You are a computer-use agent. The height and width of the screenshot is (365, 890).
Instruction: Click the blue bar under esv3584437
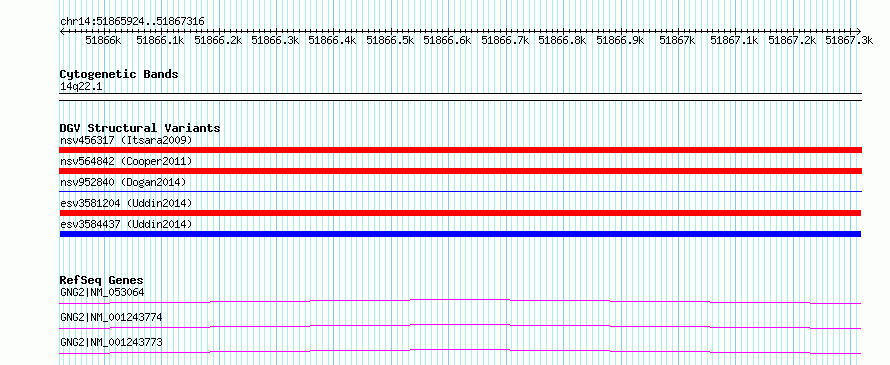[461, 234]
